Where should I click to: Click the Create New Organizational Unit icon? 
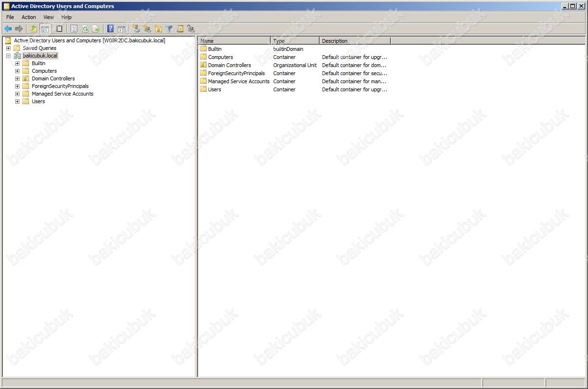[158, 29]
